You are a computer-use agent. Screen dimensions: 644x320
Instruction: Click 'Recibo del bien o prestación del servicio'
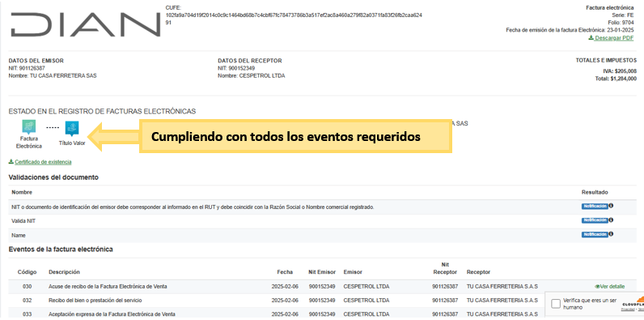[95, 301]
